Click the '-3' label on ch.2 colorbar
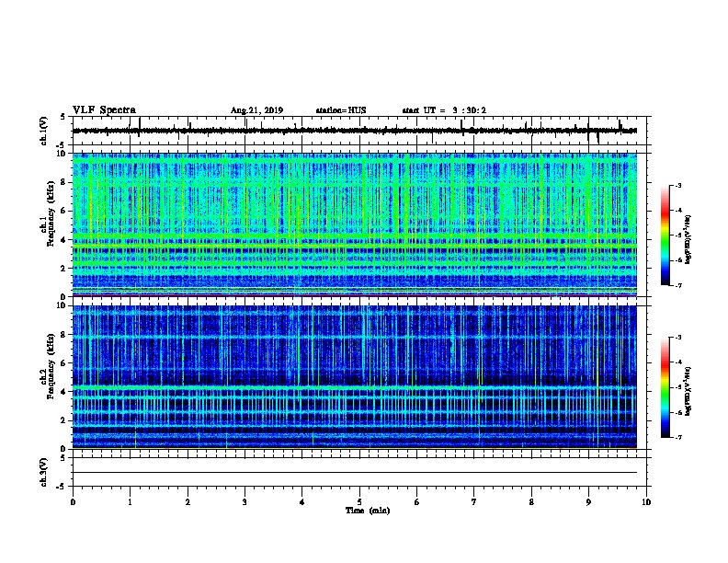 click(x=677, y=338)
